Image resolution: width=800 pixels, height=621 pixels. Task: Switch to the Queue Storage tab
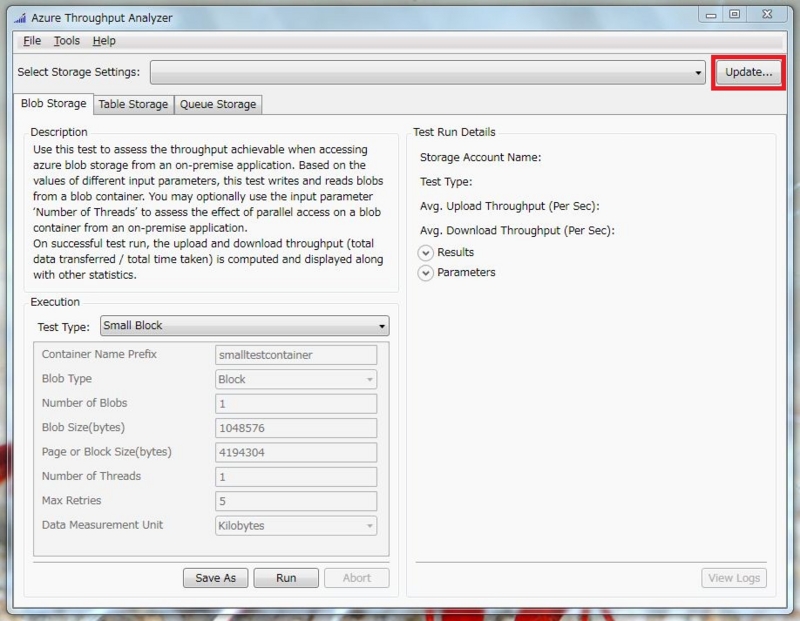[x=218, y=104]
